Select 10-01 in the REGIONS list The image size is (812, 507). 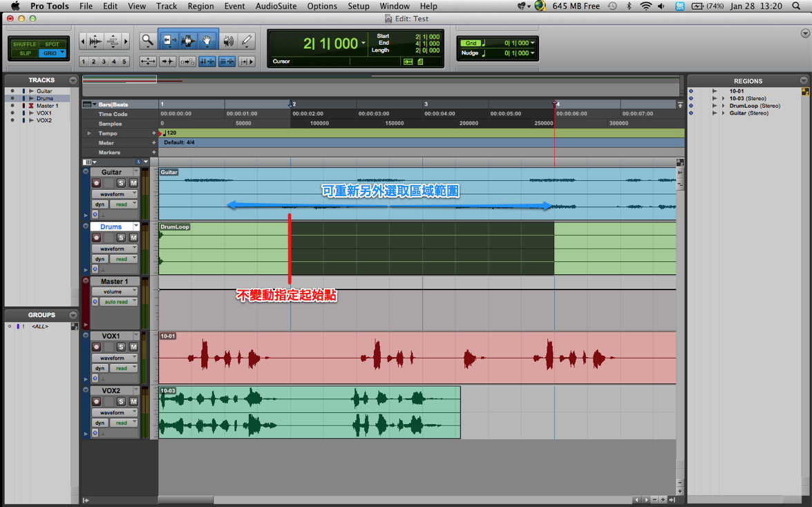(737, 91)
